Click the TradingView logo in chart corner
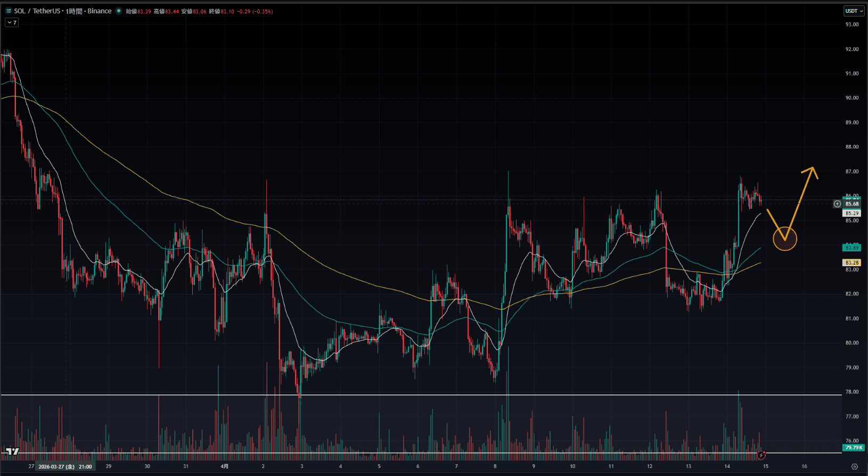868x476 pixels. [12, 452]
